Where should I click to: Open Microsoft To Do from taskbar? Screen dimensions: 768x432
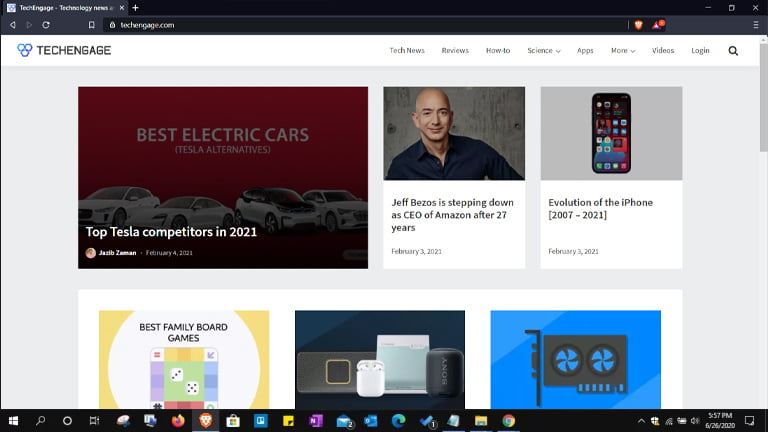427,421
